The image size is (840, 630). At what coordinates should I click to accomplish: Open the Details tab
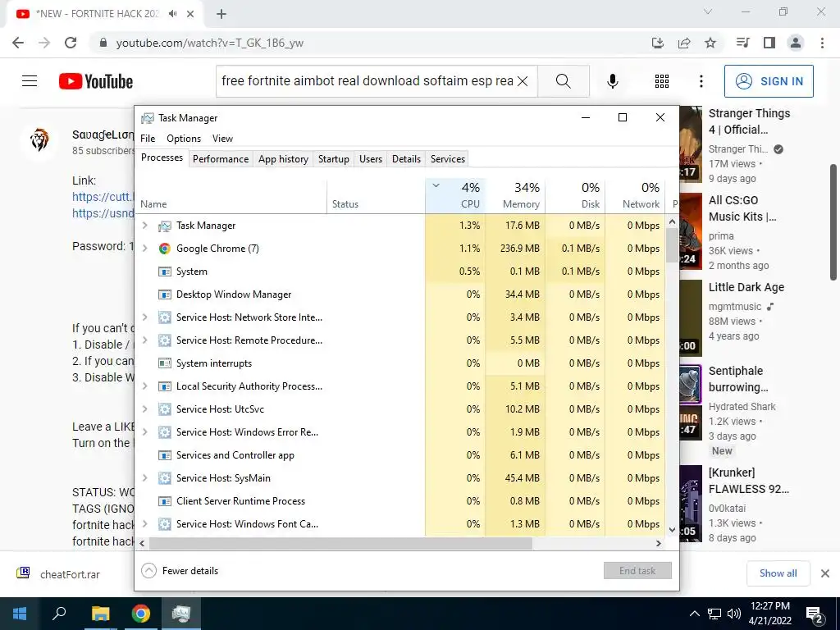(406, 159)
